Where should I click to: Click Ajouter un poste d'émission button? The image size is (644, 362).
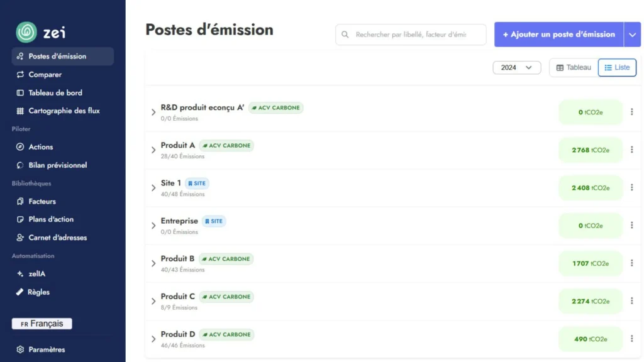558,35
